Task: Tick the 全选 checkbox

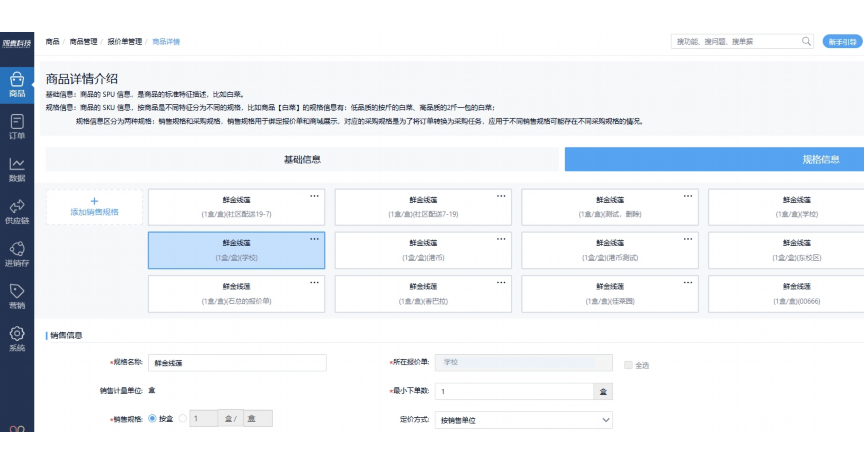Action: 628,365
